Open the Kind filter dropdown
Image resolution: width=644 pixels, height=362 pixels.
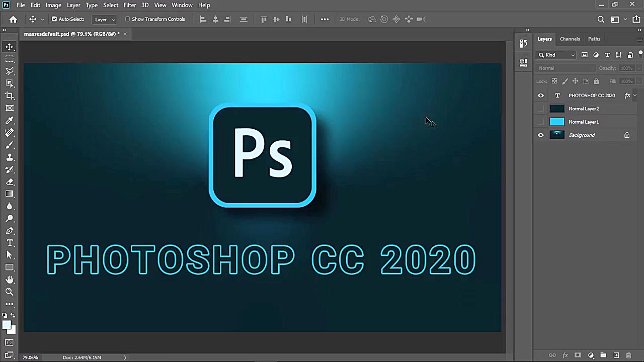[x=556, y=55]
